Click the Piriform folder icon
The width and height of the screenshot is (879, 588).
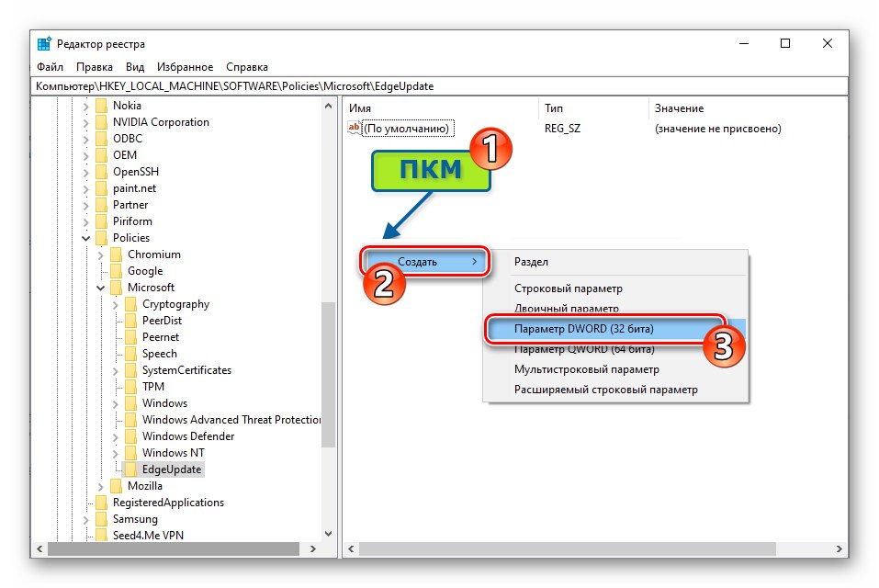101,221
